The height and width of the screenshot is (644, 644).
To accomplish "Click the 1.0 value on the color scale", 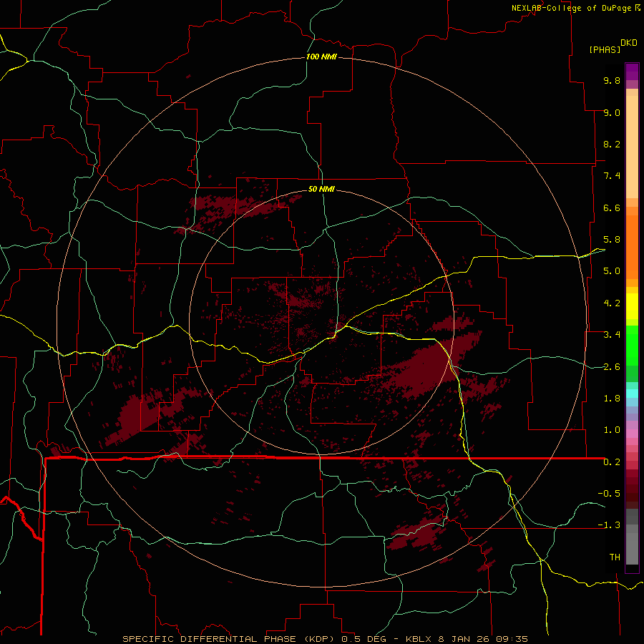I will click(x=612, y=430).
